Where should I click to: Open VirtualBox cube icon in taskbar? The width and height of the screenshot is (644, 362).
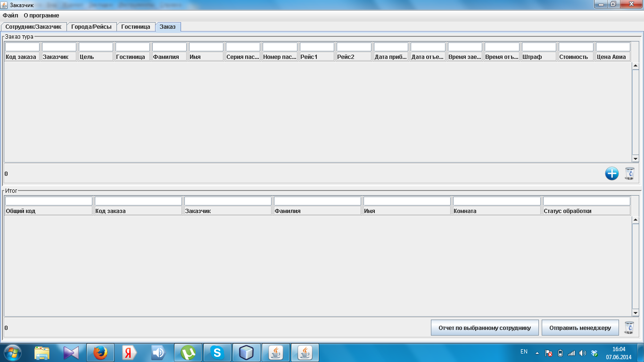(247, 353)
